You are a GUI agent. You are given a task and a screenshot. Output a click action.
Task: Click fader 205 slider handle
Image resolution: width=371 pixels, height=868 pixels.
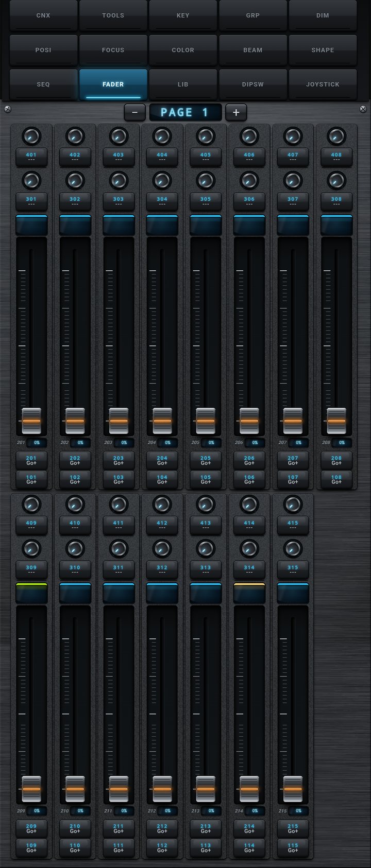206,421
